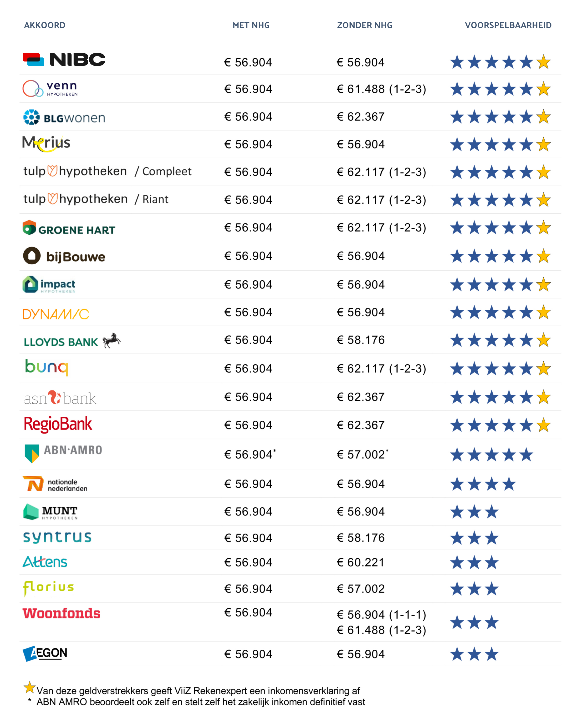Click the NIBC logo
The image size is (572, 728).
[64, 60]
